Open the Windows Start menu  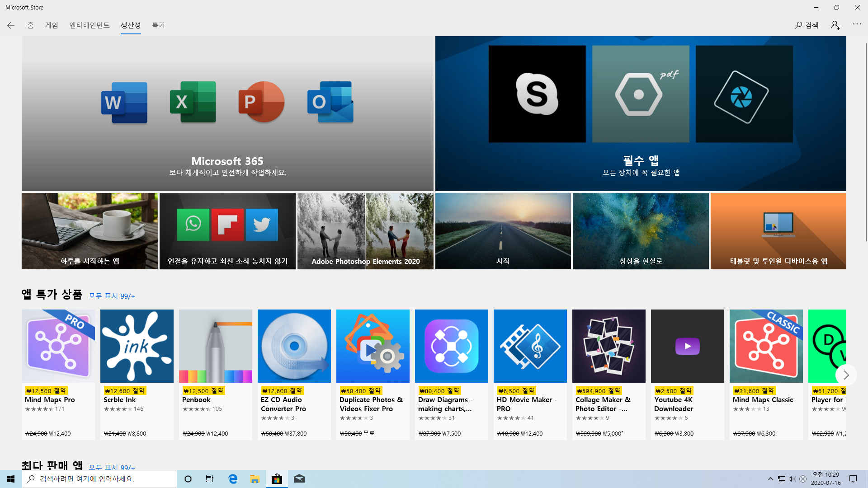click(x=11, y=479)
